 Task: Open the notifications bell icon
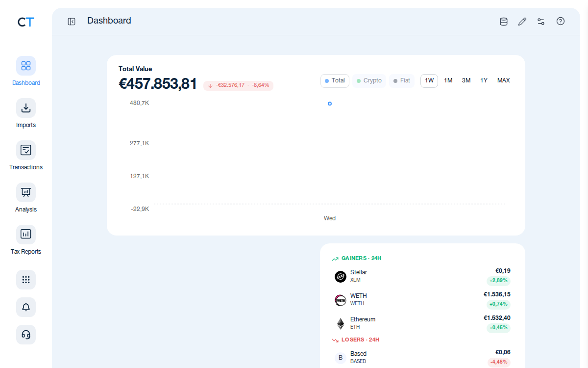(x=26, y=307)
